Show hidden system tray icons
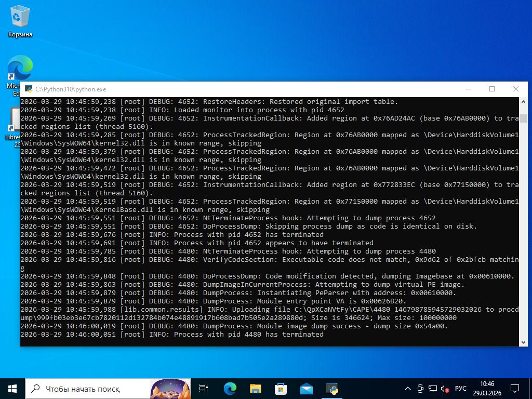The image size is (532, 399). [408, 388]
